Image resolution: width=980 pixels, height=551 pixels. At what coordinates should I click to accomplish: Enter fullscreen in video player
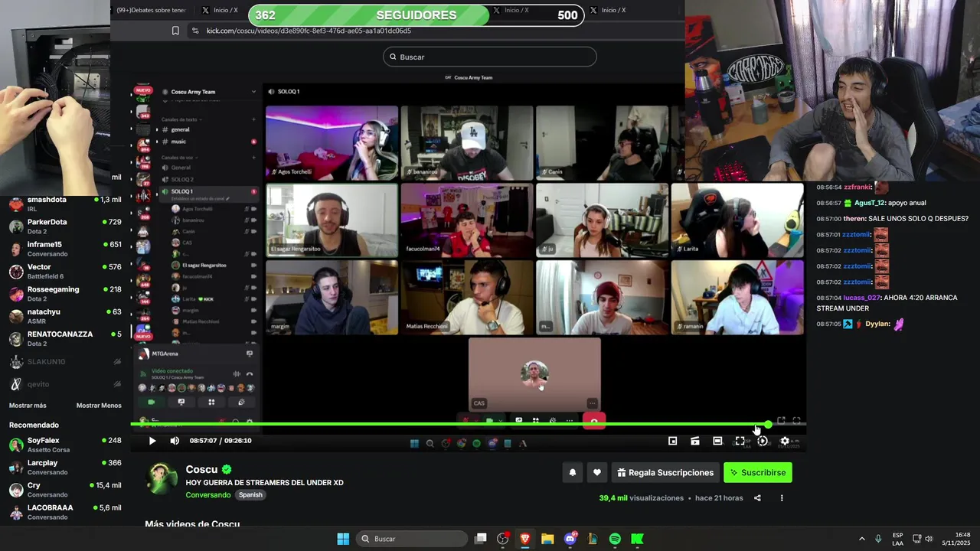(740, 441)
